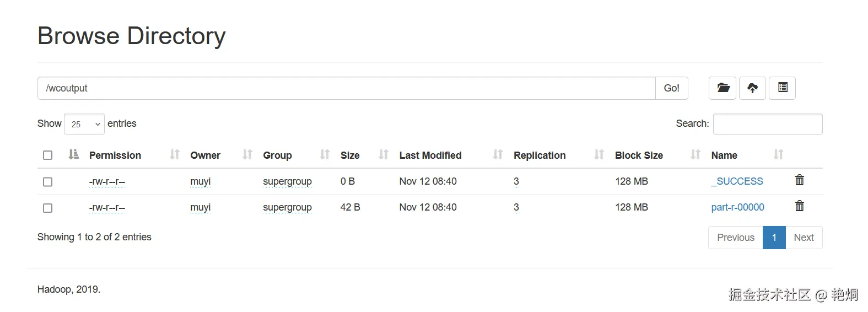Click the upload files cloud icon
The width and height of the screenshot is (868, 312).
coord(752,88)
